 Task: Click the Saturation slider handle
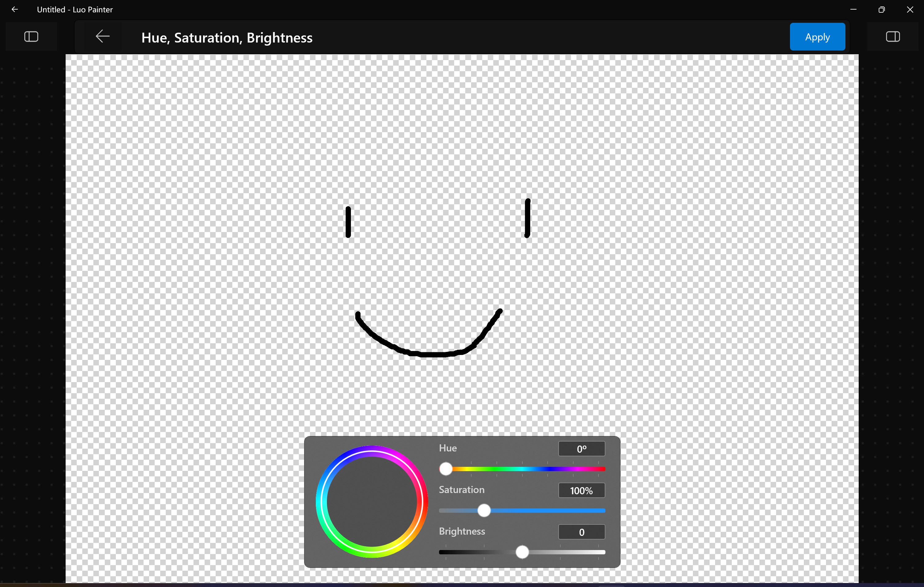coord(484,510)
